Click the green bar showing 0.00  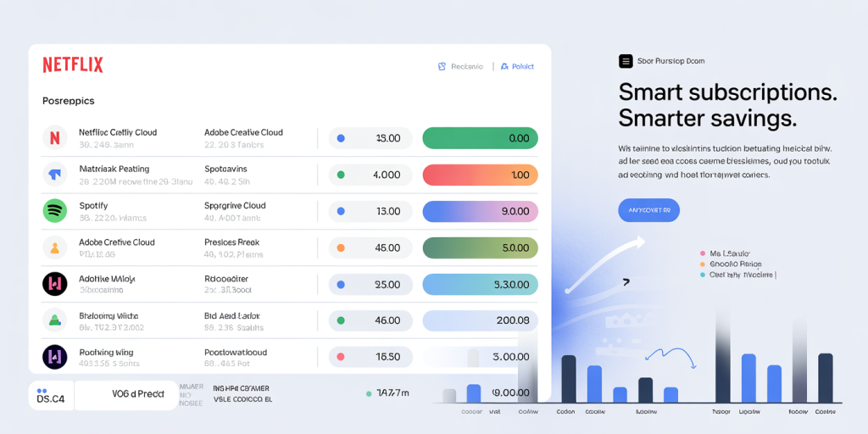[x=480, y=138]
